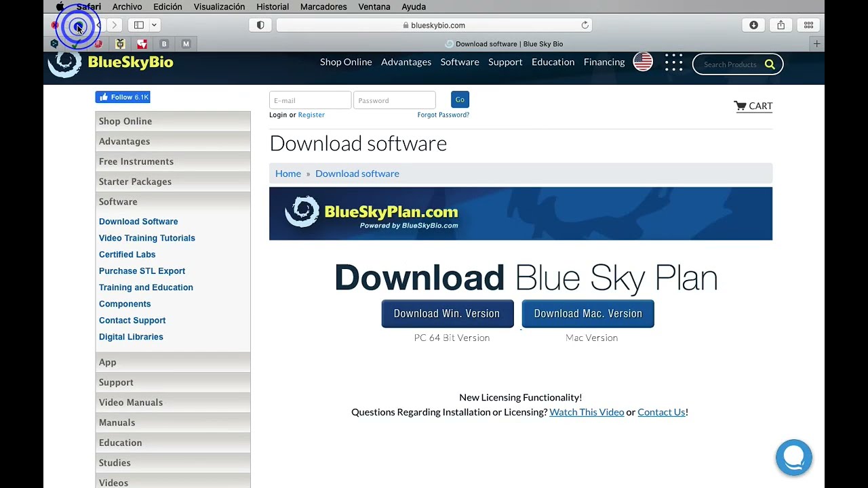Viewport: 868px width, 488px height.
Task: Open Support in top navigation
Action: tap(505, 62)
